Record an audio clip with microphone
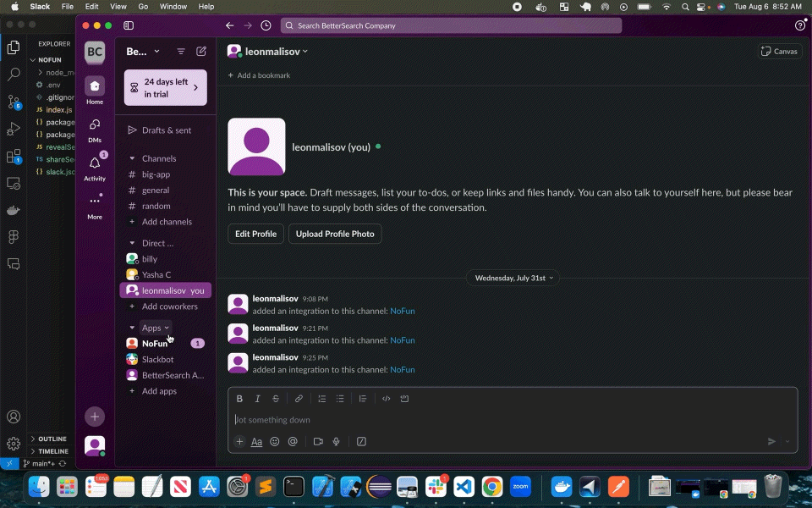Screen dimensions: 812x508 pyautogui.click(x=336, y=442)
